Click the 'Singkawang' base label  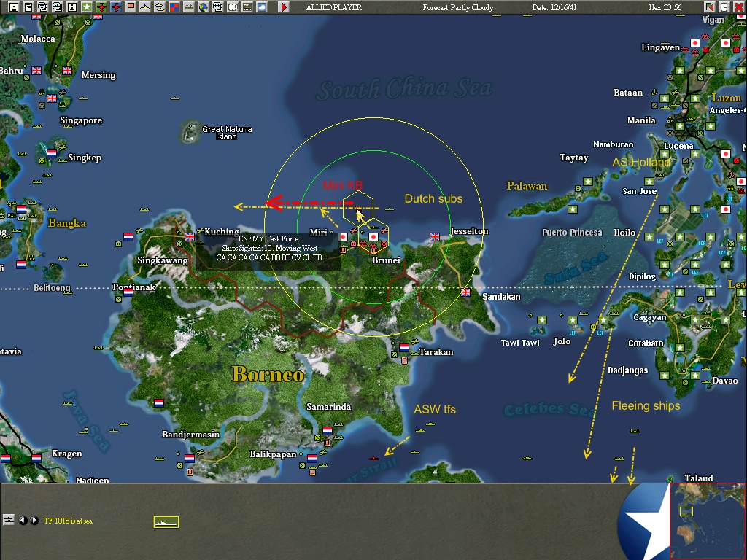[163, 260]
